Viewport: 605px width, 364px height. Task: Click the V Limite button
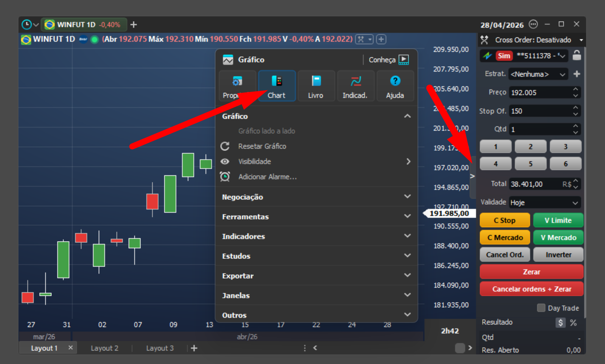(x=558, y=220)
